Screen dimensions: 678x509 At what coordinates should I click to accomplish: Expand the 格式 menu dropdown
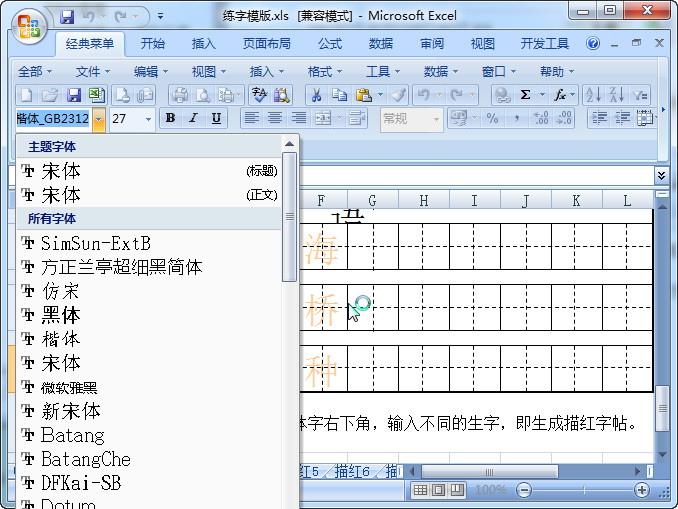pos(325,71)
